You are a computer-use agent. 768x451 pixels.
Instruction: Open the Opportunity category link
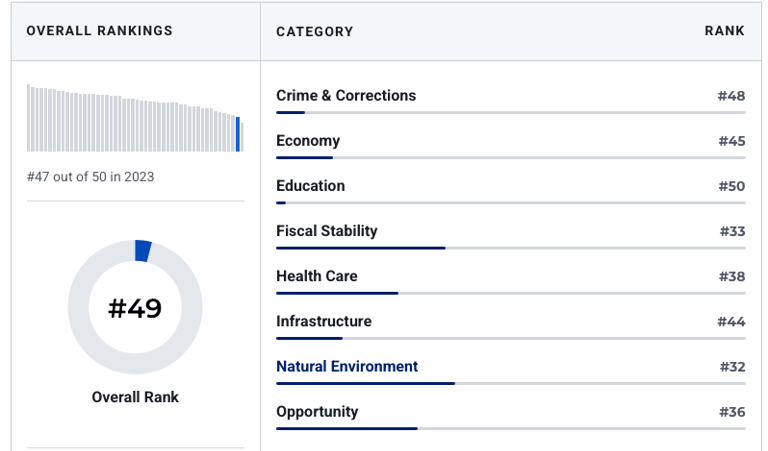(317, 411)
